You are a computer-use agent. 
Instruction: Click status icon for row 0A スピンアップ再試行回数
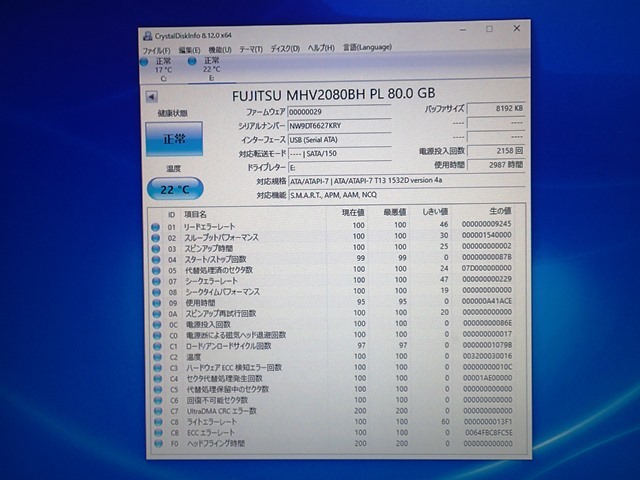pyautogui.click(x=157, y=314)
